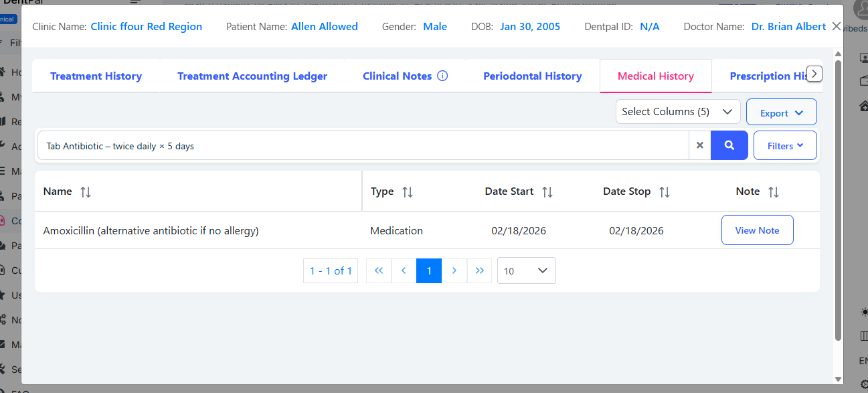This screenshot has width=868, height=393.
Task: Sort by Note column arrows
Action: (x=773, y=192)
